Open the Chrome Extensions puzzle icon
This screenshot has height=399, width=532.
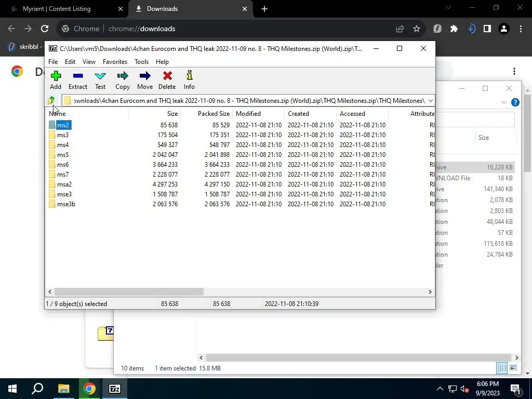point(454,29)
